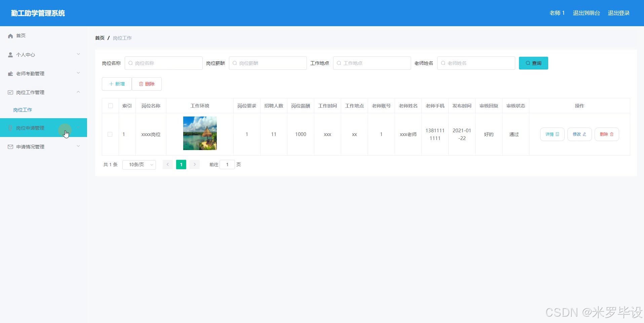This screenshot has width=644, height=323.
Task: Click the 前往 page number input
Action: pos(227,165)
